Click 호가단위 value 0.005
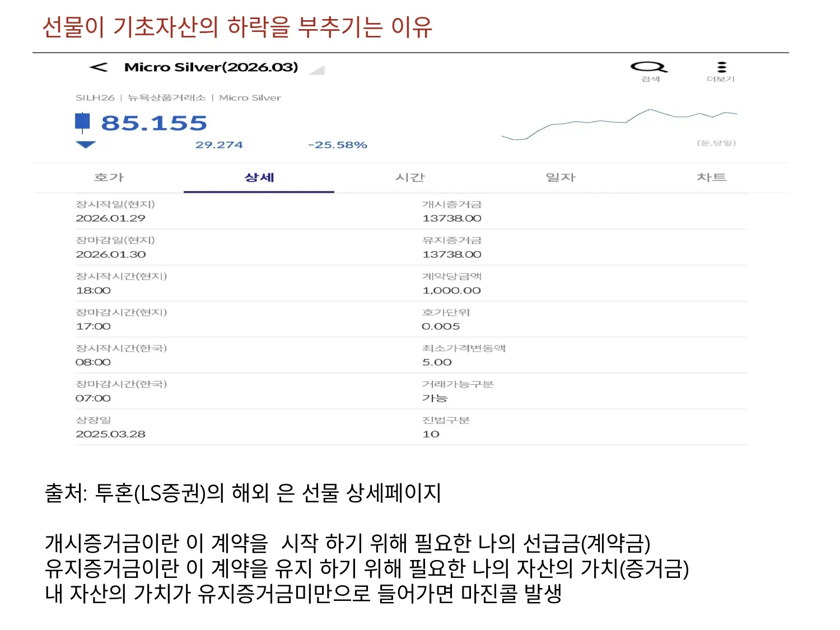This screenshot has width=840, height=630. pos(441,326)
